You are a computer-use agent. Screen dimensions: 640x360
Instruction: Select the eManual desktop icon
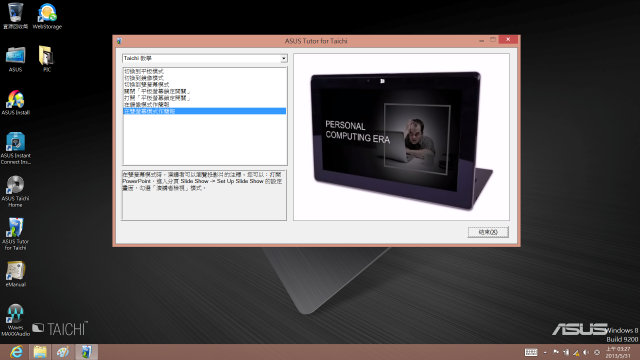pyautogui.click(x=16, y=274)
